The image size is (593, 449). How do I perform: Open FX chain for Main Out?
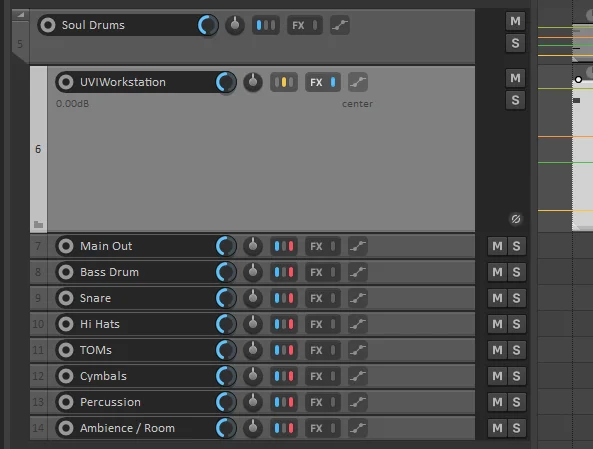[x=316, y=246]
